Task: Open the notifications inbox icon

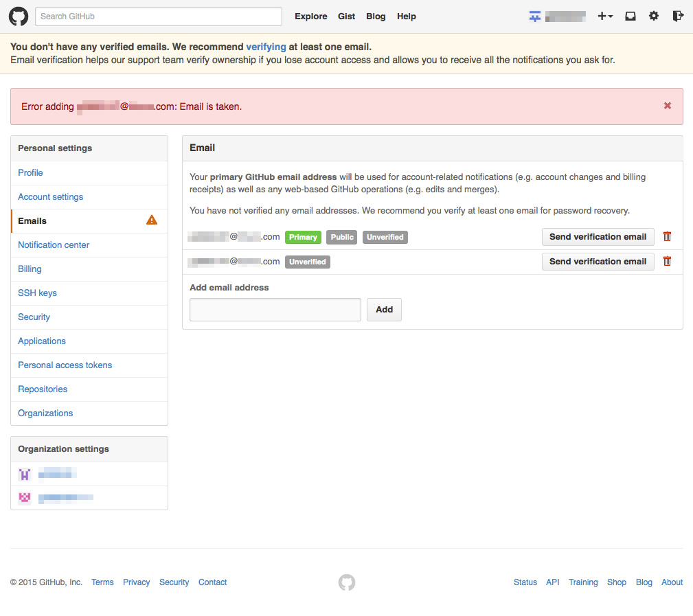Action: (x=630, y=16)
